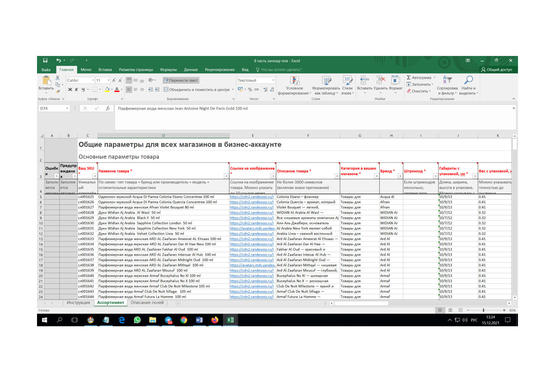Open the Инструкция sheet tab
Image resolution: width=555 pixels, height=392 pixels.
(78, 303)
